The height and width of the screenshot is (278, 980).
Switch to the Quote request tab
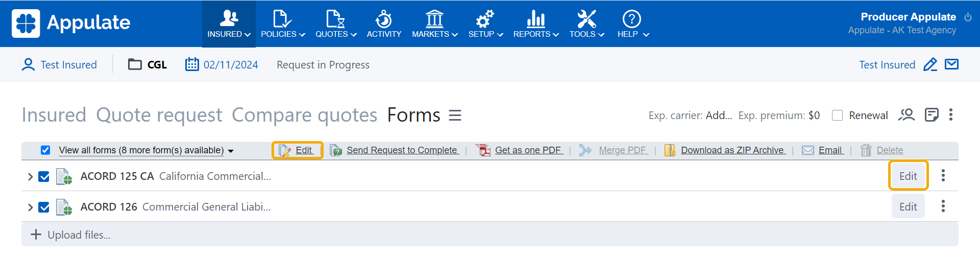159,115
